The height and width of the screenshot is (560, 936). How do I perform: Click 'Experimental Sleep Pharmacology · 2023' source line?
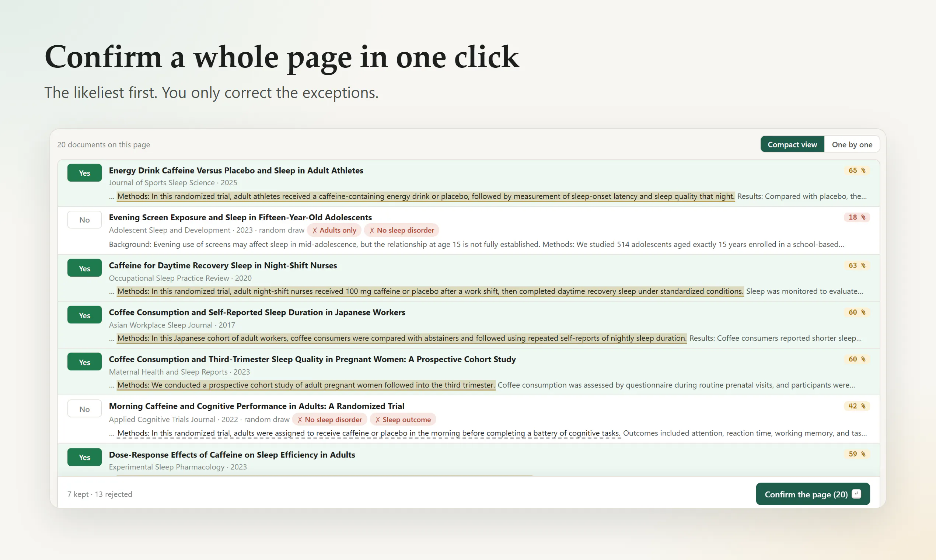pyautogui.click(x=178, y=467)
